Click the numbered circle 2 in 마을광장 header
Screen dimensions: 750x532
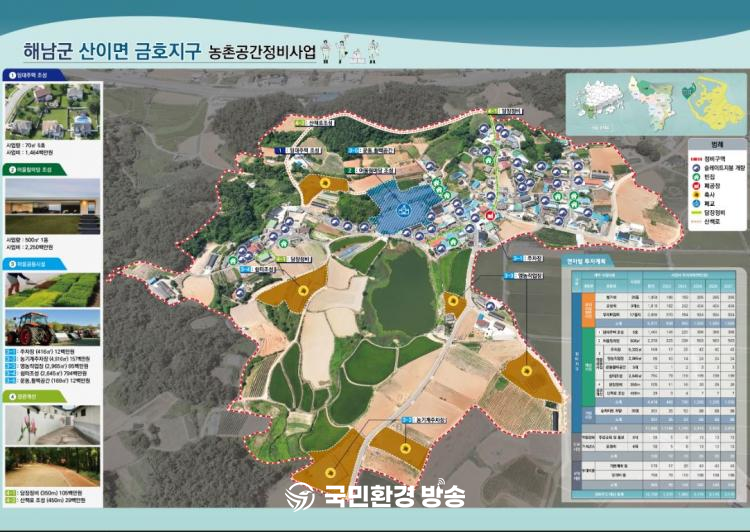click(x=12, y=170)
